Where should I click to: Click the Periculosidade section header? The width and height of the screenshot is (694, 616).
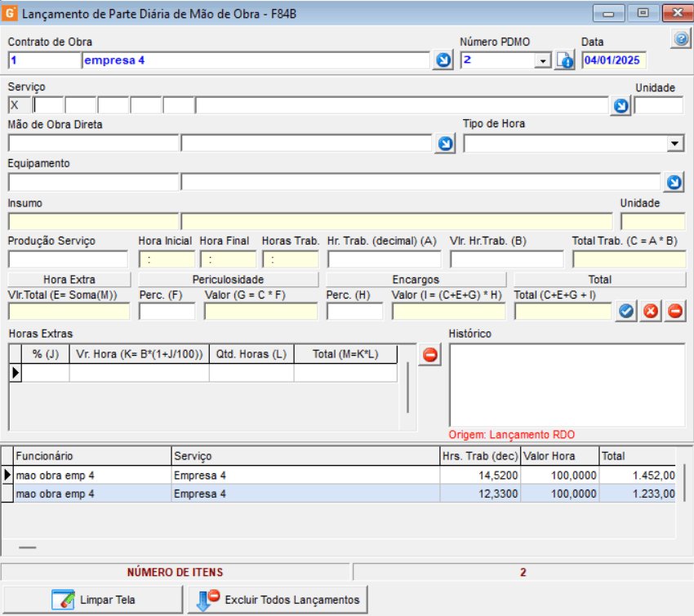point(229,280)
